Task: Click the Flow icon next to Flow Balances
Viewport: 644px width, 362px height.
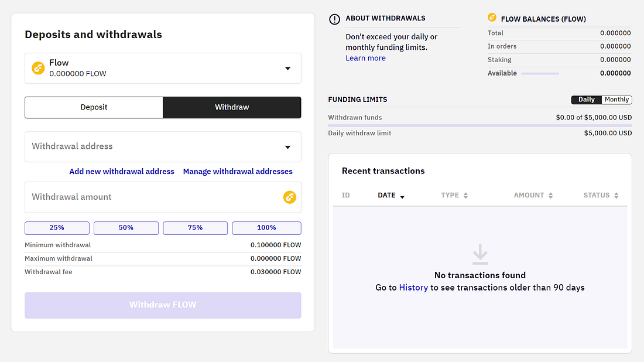Action: coord(492,18)
